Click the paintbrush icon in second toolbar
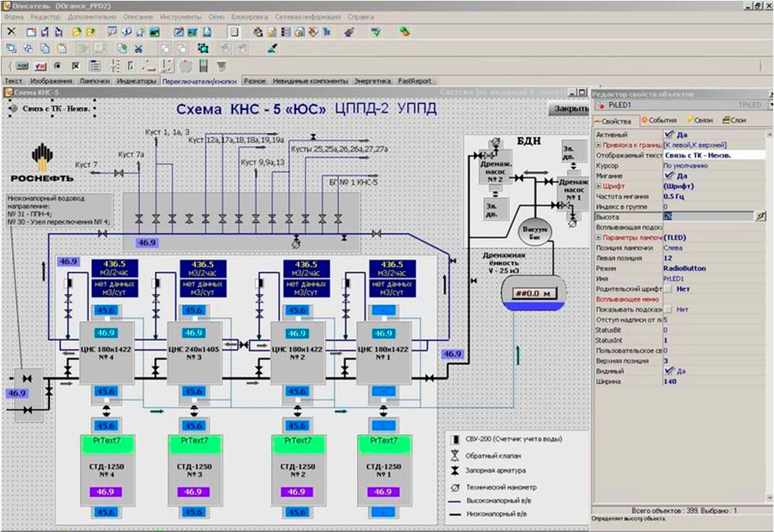 point(272,48)
